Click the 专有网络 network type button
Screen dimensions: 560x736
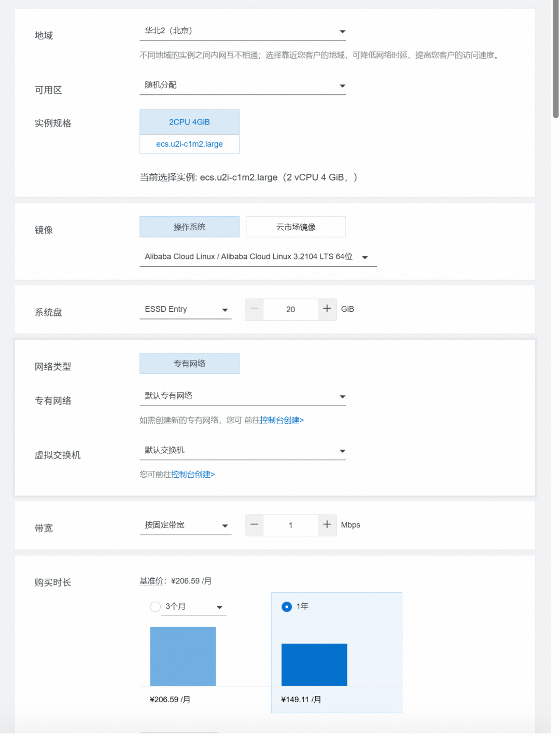(x=189, y=364)
